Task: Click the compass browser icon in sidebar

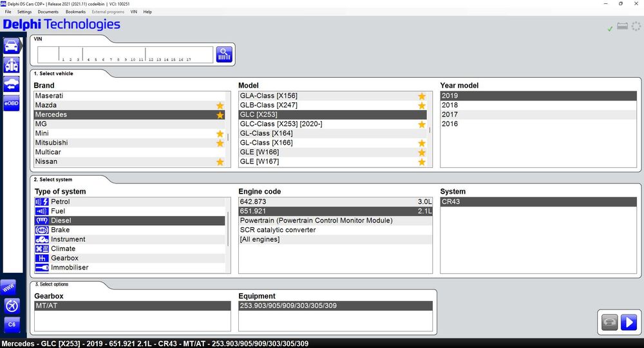Action: (12, 306)
